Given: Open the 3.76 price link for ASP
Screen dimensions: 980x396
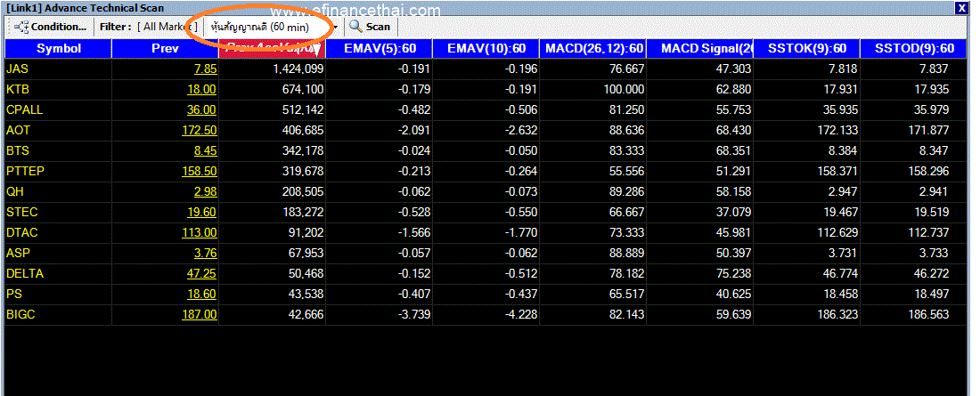Looking at the screenshot, I should coord(205,253).
